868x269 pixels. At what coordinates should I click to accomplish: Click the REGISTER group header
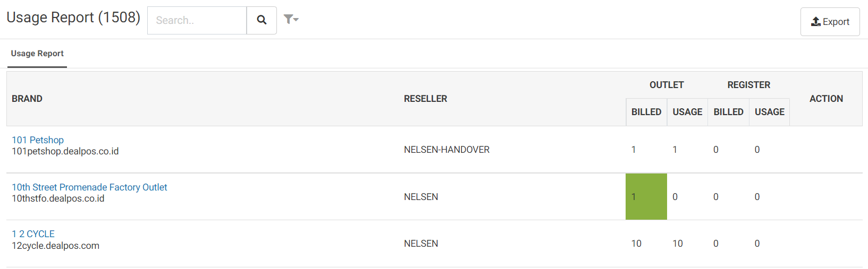click(748, 85)
